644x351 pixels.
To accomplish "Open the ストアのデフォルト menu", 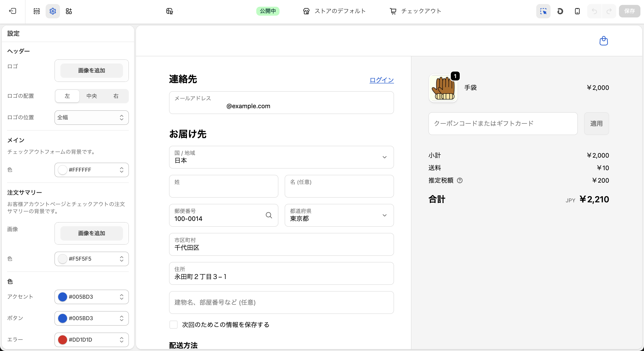I will point(334,11).
